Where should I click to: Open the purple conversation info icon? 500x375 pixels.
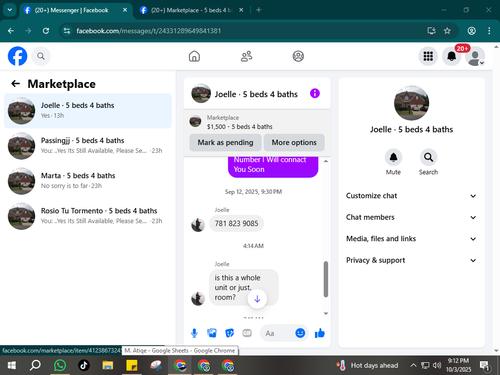coord(315,93)
